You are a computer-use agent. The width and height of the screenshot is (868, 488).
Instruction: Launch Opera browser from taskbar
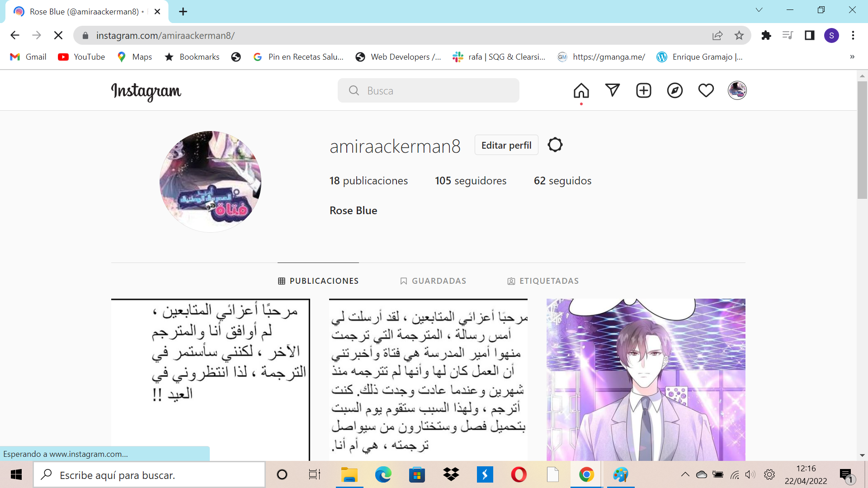click(x=519, y=474)
